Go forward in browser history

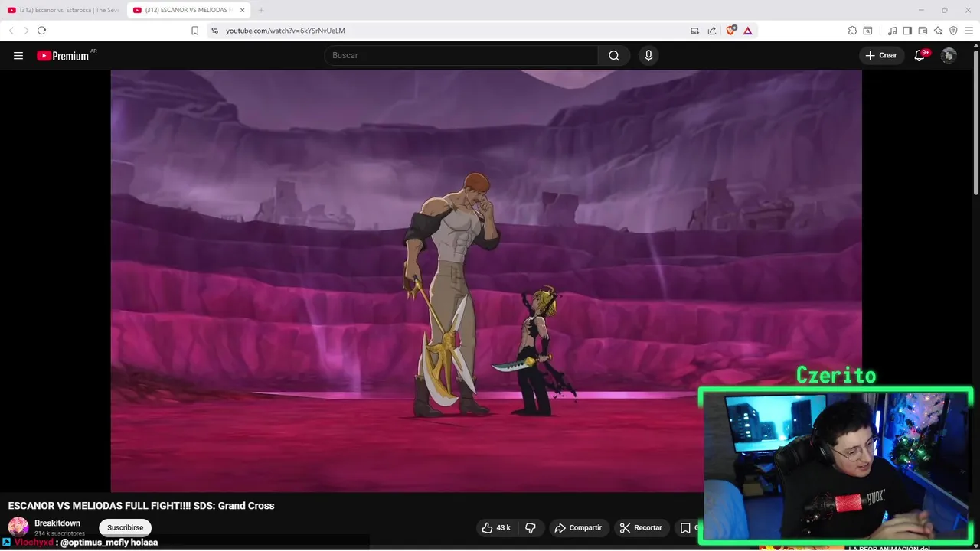point(26,31)
